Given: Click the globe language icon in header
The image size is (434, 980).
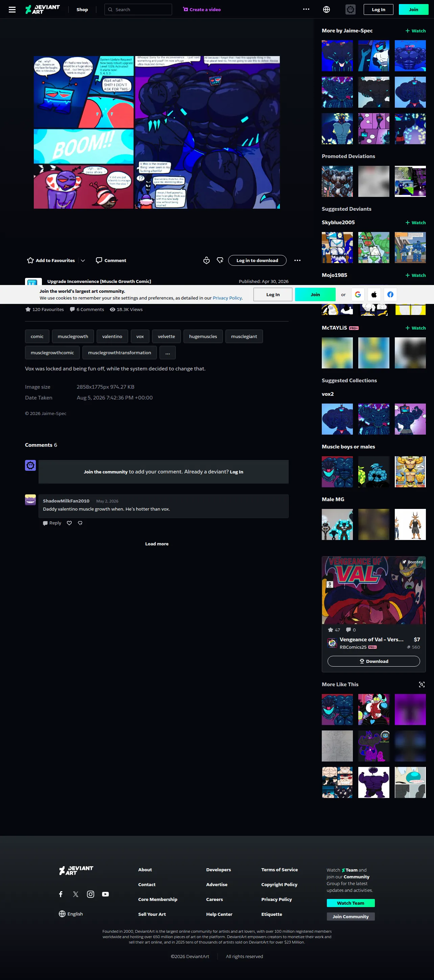Looking at the screenshot, I should click(x=326, y=9).
